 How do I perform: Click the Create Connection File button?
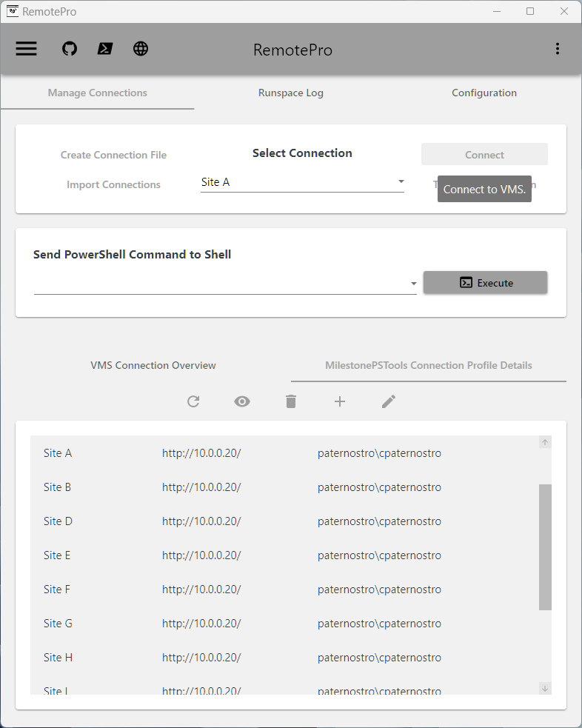point(114,155)
